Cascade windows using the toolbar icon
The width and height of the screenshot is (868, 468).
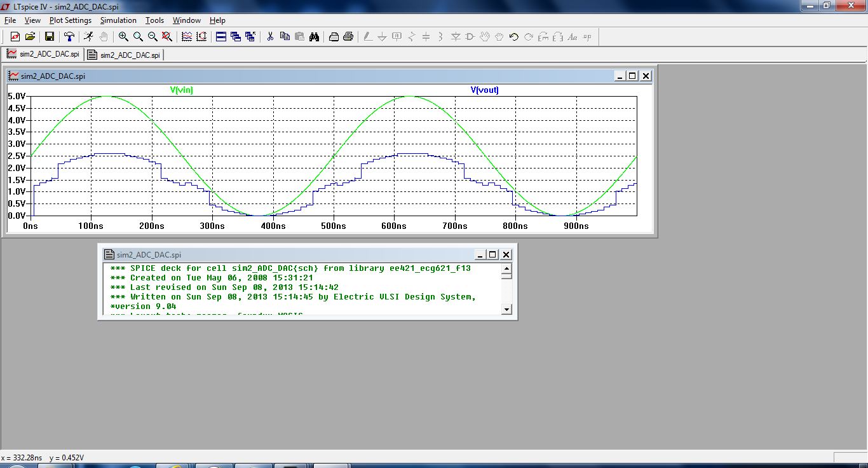pos(236,37)
